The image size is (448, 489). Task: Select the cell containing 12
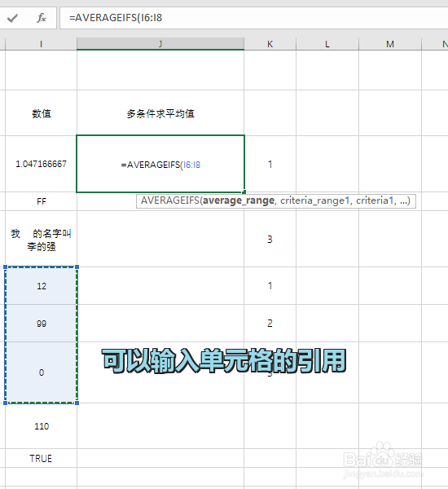pyautogui.click(x=41, y=286)
